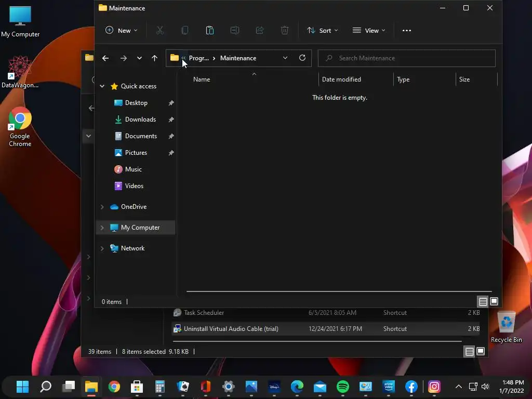Open the Sort dropdown
The height and width of the screenshot is (399, 532).
tap(322, 31)
